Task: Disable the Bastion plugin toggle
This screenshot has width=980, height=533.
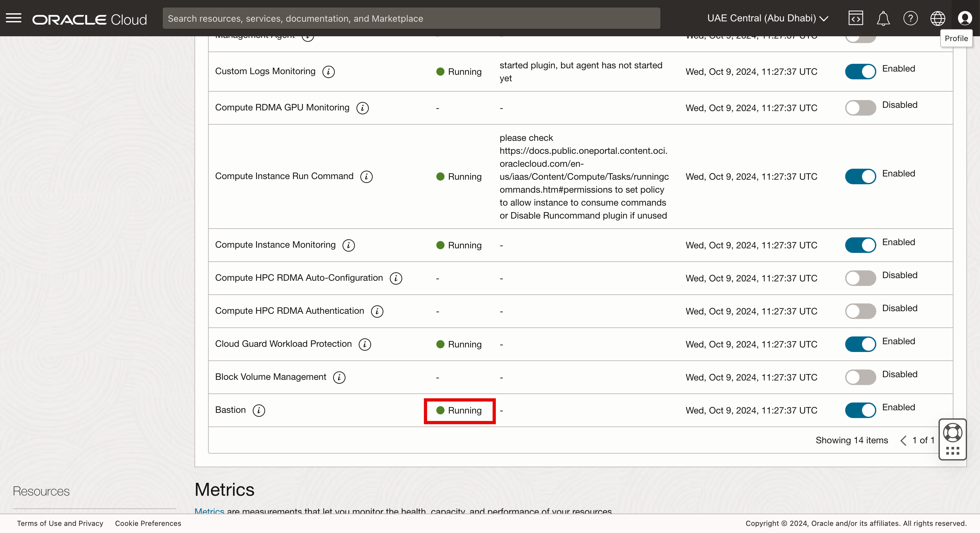Action: (x=860, y=410)
